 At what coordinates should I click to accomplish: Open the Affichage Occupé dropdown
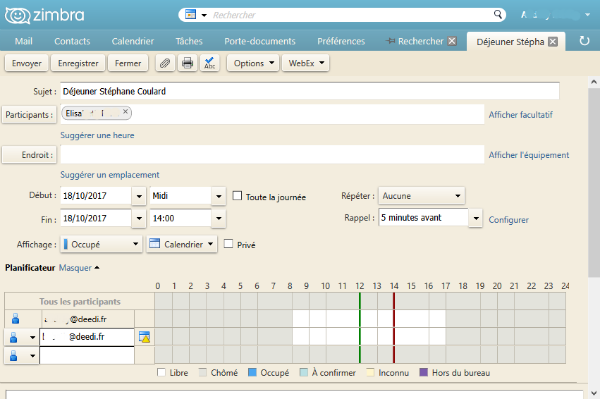101,244
